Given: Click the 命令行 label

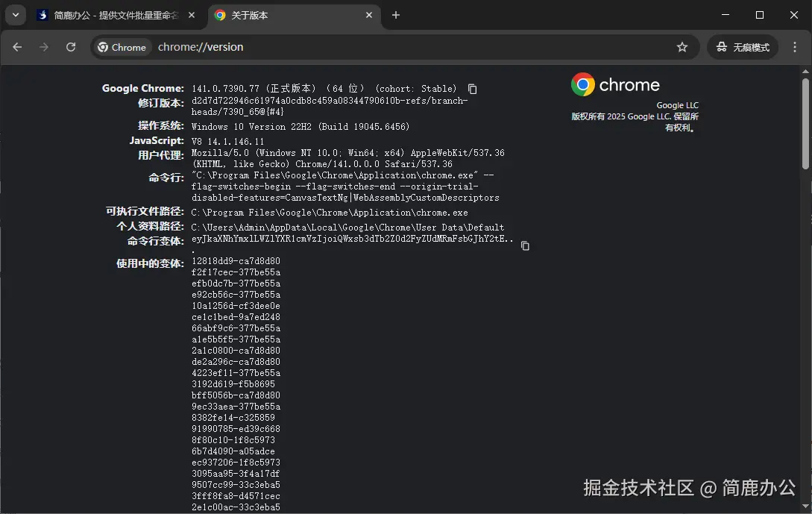Looking at the screenshot, I should point(166,178).
